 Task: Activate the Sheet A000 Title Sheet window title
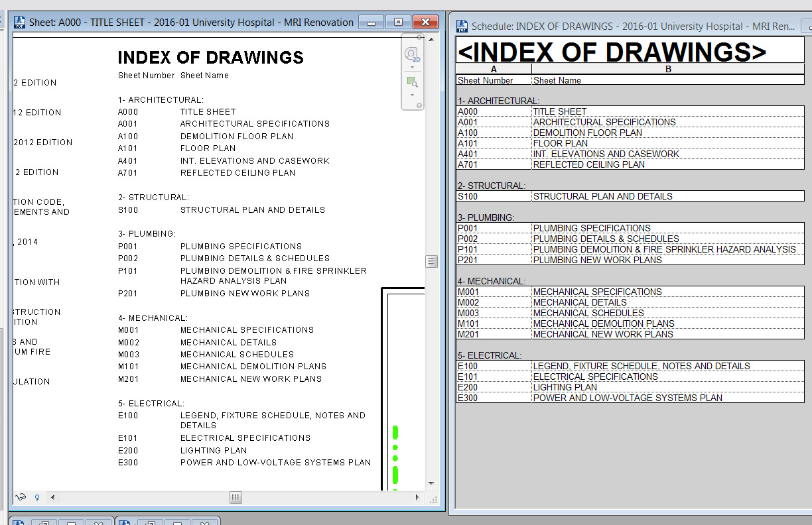pyautogui.click(x=191, y=23)
